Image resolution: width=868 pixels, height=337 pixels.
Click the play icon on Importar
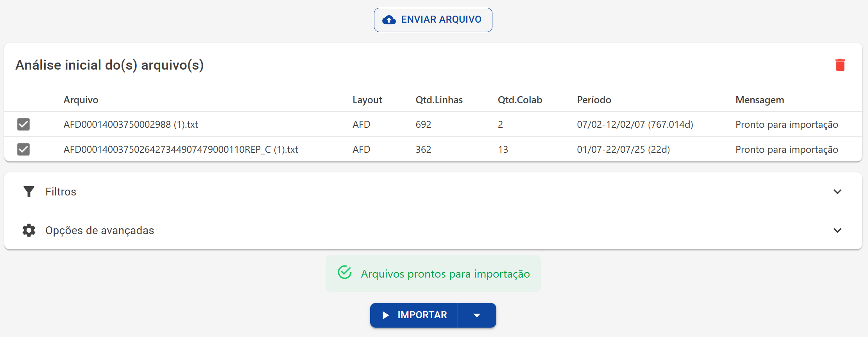pyautogui.click(x=386, y=315)
